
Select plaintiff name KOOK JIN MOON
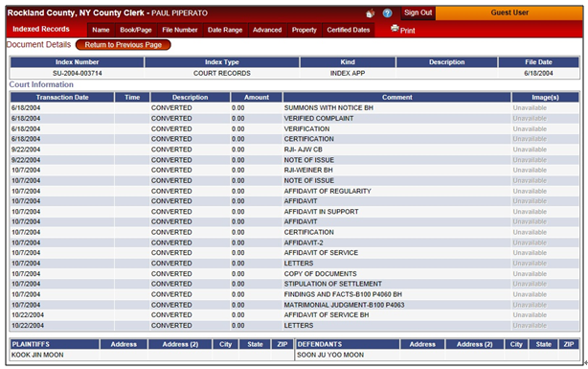[x=37, y=356]
